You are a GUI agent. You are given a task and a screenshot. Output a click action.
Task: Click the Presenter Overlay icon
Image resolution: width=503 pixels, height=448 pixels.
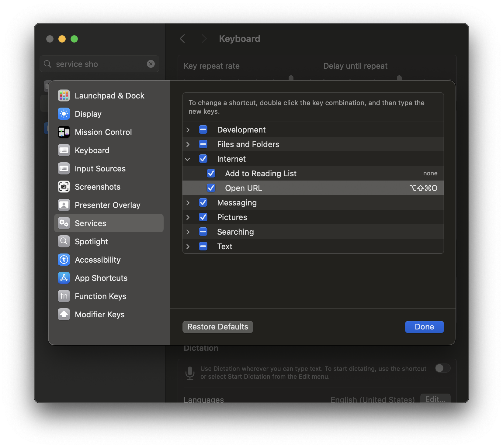(64, 205)
